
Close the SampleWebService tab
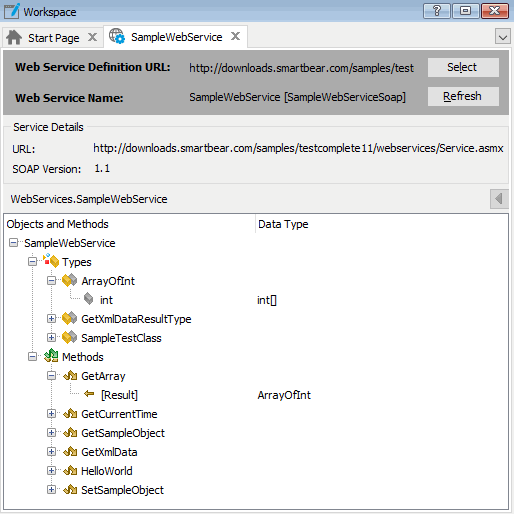235,36
